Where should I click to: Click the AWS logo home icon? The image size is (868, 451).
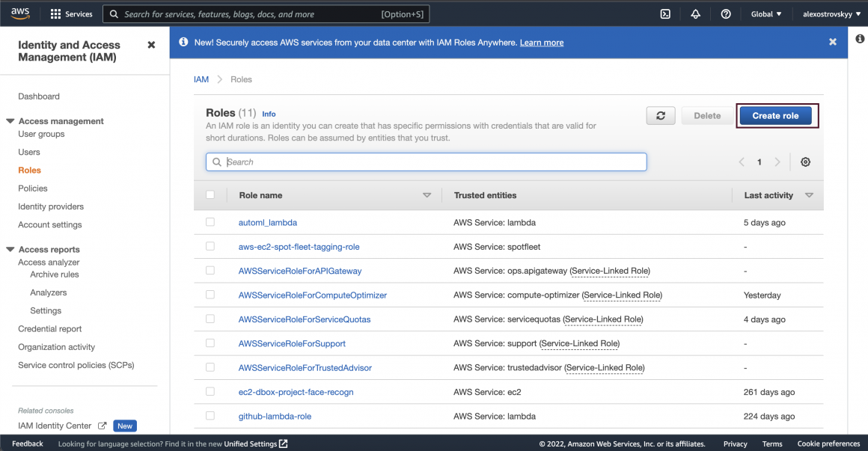click(x=20, y=13)
